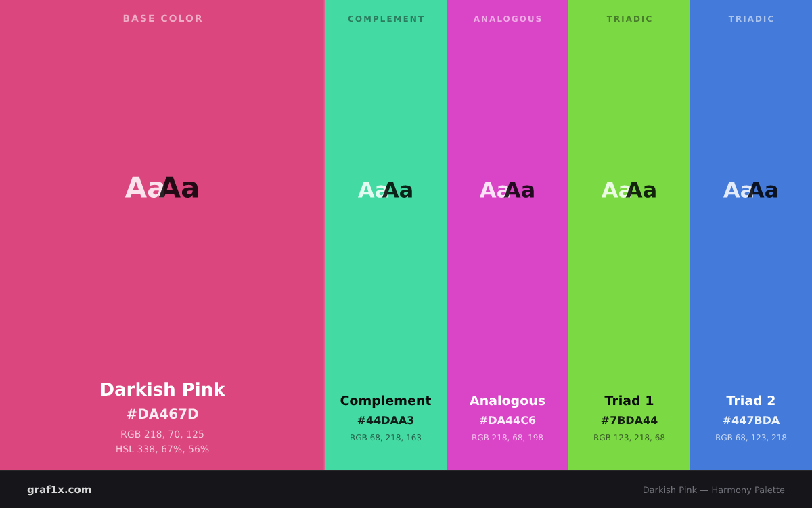Screen dimensions: 812x508
Task: Click the Aa text sample on base pink
Action: click(x=162, y=188)
